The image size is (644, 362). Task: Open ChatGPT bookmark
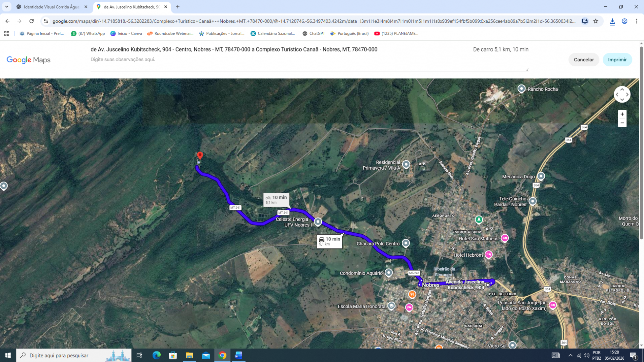click(x=314, y=34)
